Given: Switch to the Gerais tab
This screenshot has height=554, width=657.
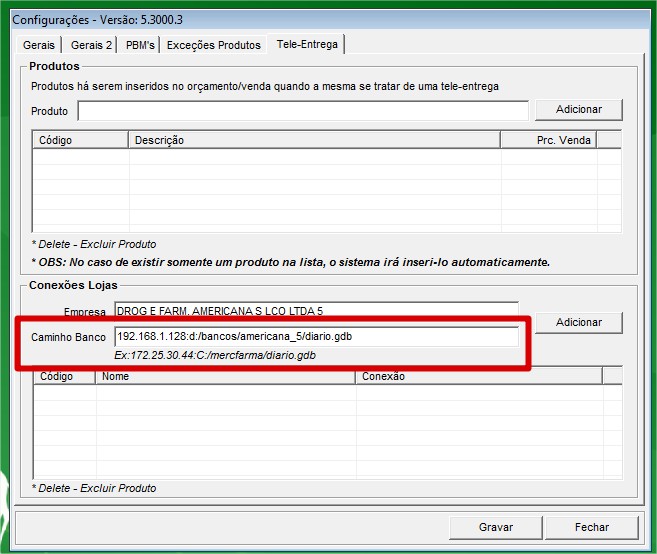Looking at the screenshot, I should 39,45.
